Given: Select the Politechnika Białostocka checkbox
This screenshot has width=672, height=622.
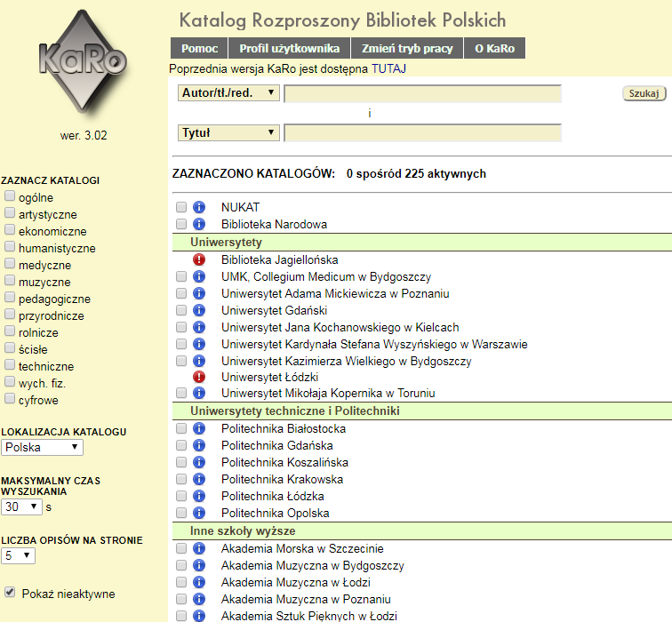Looking at the screenshot, I should point(181,428).
